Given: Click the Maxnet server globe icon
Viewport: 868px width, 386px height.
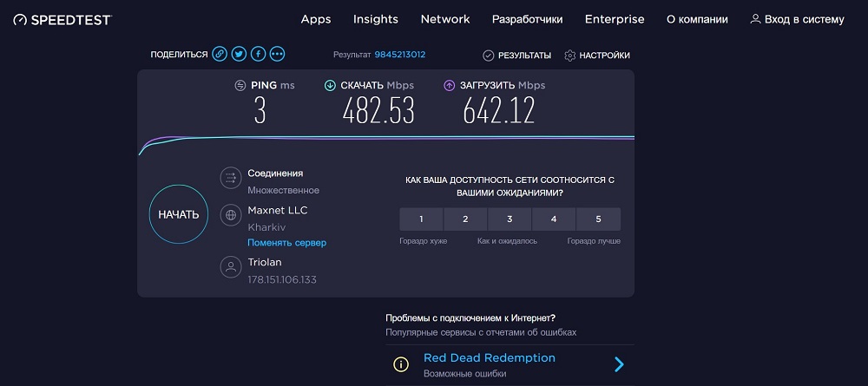Looking at the screenshot, I should point(231,215).
